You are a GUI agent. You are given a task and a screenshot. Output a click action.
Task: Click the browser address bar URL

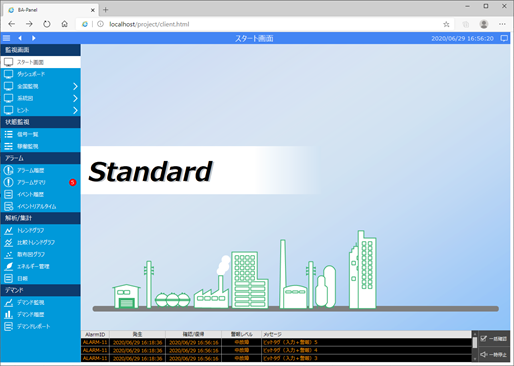click(149, 24)
